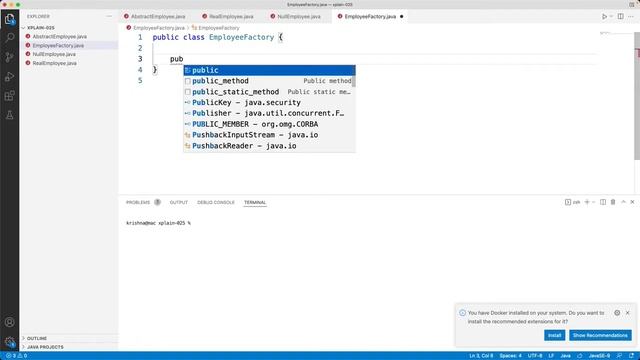Open the Output panel tab
640x360 pixels.
click(178, 202)
